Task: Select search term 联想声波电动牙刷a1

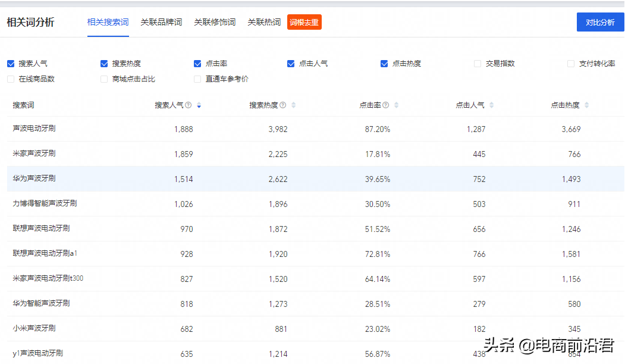Action: point(45,253)
